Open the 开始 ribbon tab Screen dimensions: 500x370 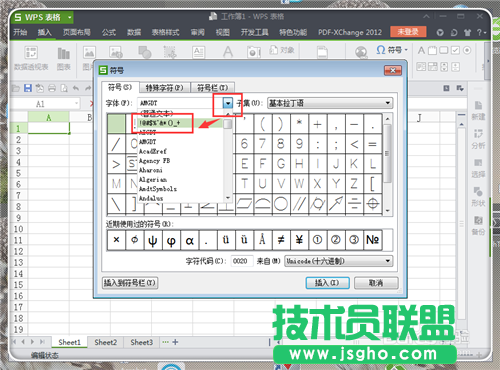[20, 32]
